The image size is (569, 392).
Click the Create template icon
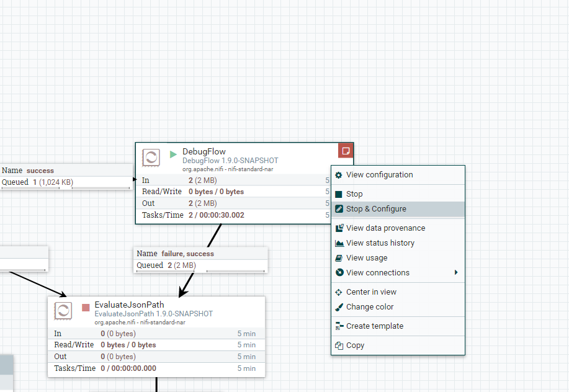click(x=339, y=326)
